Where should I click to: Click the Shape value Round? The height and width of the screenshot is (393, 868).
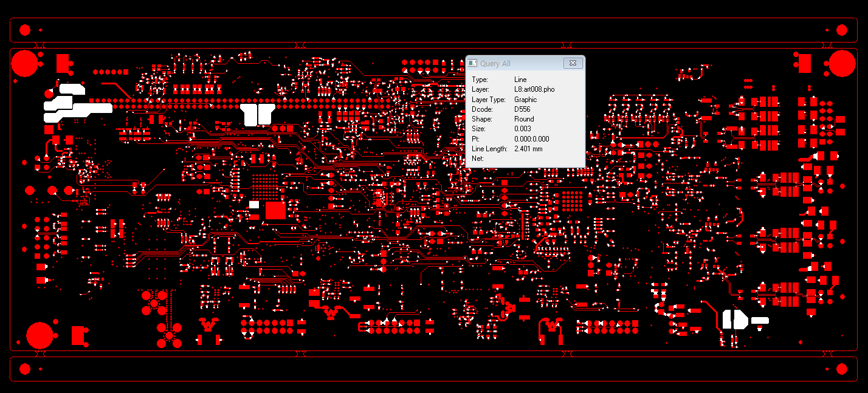tap(524, 119)
